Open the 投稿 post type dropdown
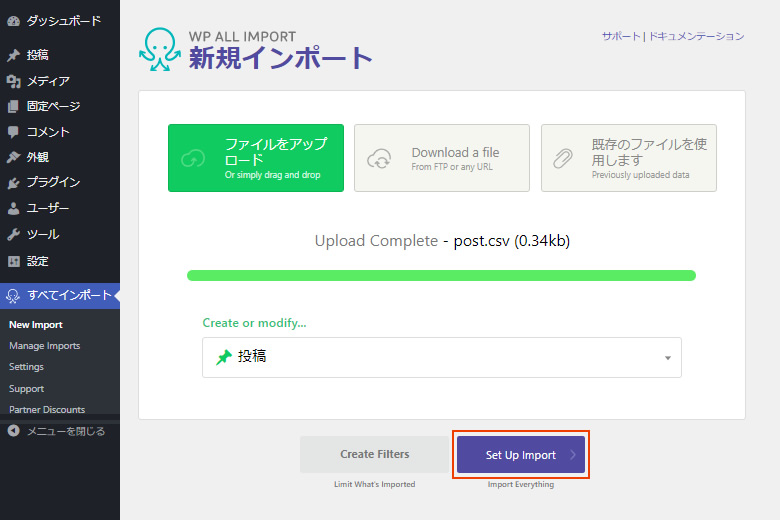This screenshot has height=520, width=780. click(441, 357)
